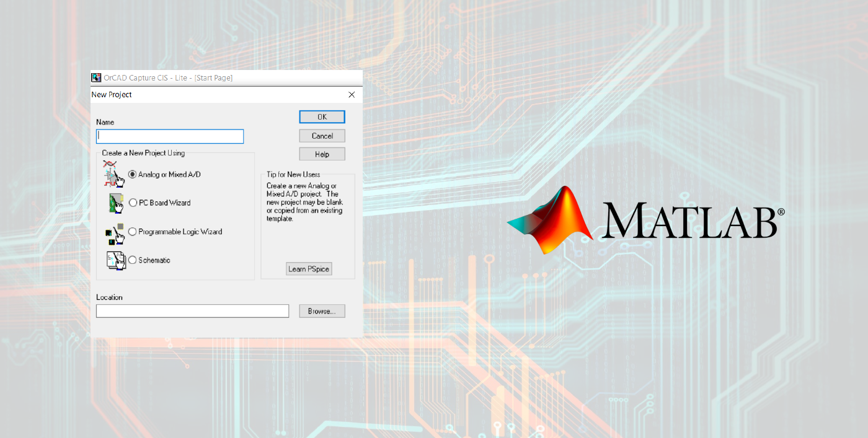Focus the project Name text field
This screenshot has height=438, width=868.
tap(170, 136)
